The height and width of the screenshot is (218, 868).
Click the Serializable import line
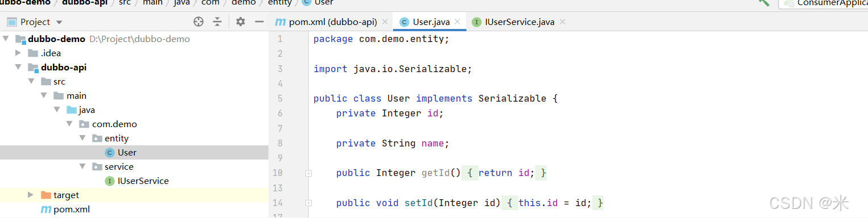coord(393,69)
